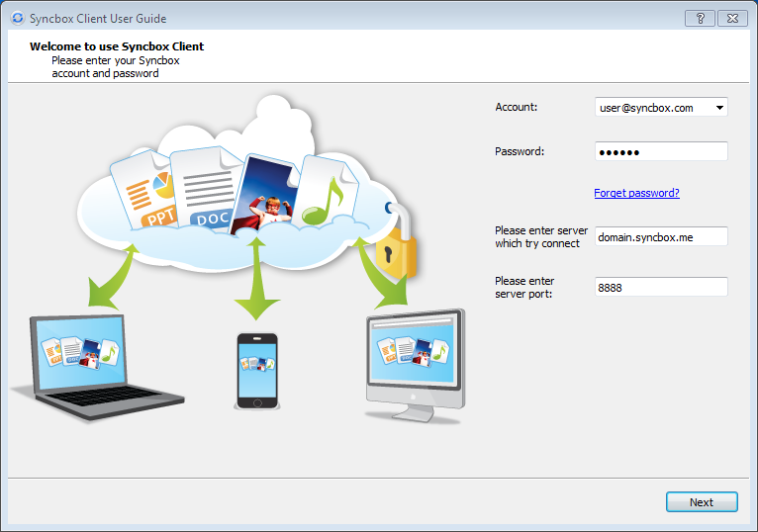Click the Syncbox sync icon in title bar
The width and height of the screenshot is (758, 532).
click(x=18, y=18)
